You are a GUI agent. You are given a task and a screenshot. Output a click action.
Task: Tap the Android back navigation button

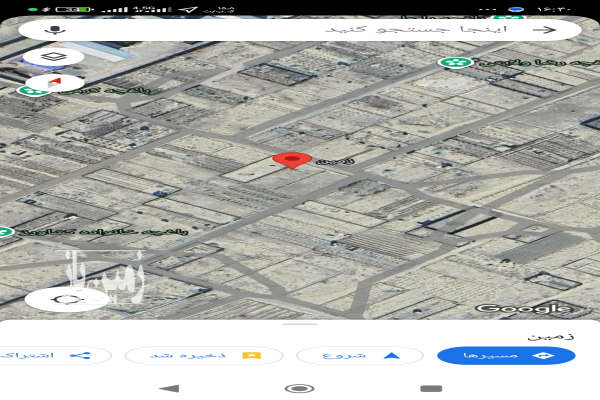pyautogui.click(x=170, y=389)
